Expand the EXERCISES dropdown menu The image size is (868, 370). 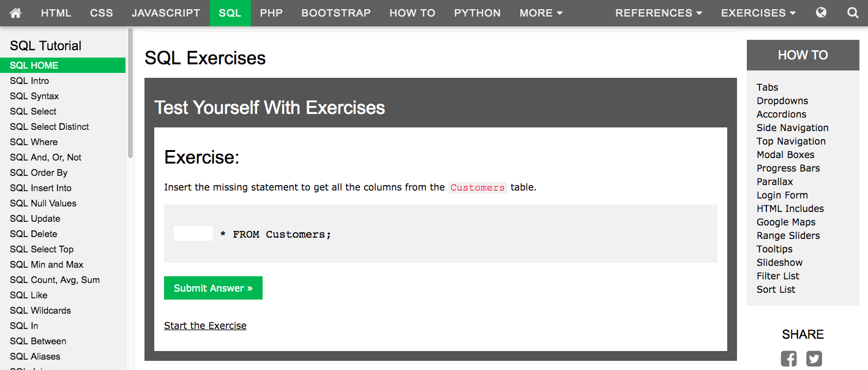click(758, 13)
